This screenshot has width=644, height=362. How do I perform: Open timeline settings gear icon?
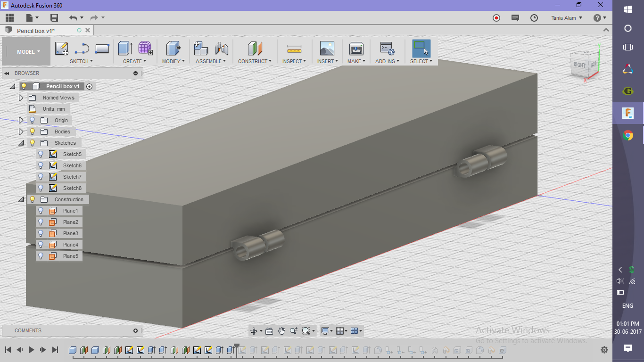tap(604, 350)
